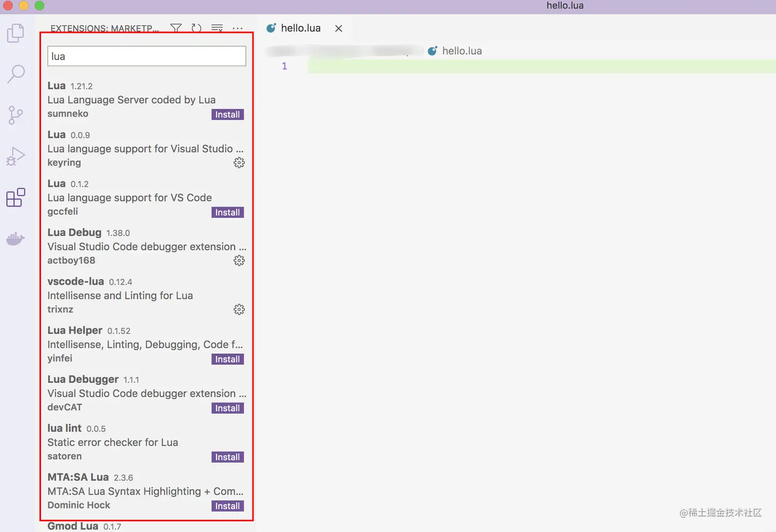Click publisher name actboy168
This screenshot has height=532, width=776.
click(x=71, y=261)
